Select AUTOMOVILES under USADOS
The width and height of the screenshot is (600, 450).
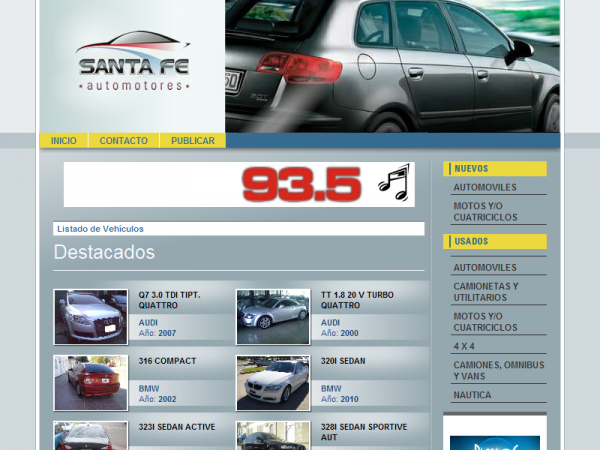(485, 267)
